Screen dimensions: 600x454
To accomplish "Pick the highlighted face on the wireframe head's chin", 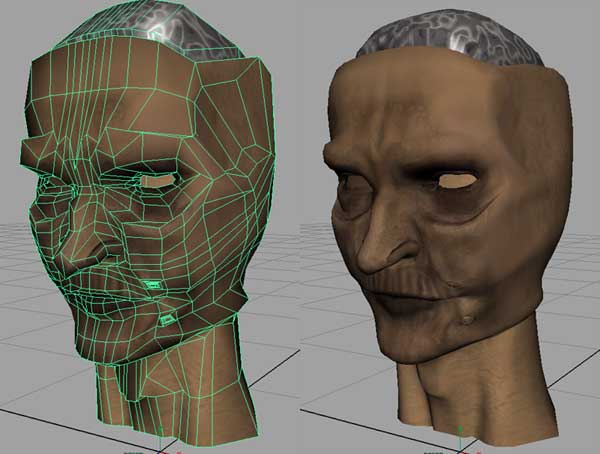I will point(167,318).
